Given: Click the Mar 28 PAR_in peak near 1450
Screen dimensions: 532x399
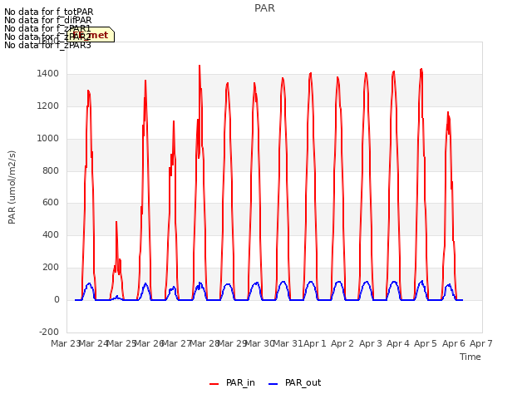Looking at the screenshot, I should [199, 66].
